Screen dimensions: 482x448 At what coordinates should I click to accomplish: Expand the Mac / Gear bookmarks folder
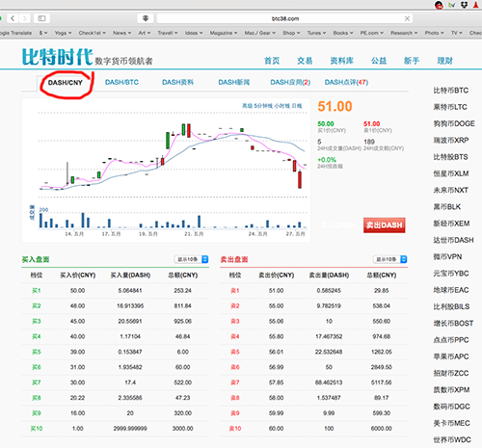260,33
